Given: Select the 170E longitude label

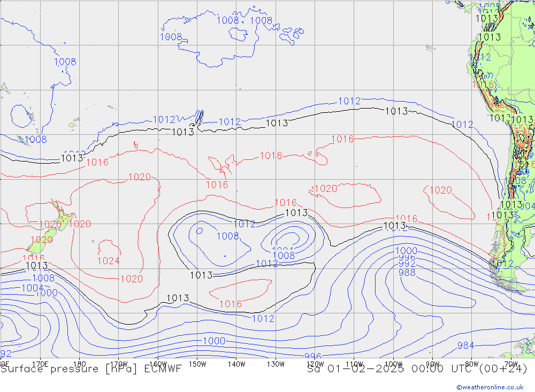Looking at the screenshot, I should [41, 364].
